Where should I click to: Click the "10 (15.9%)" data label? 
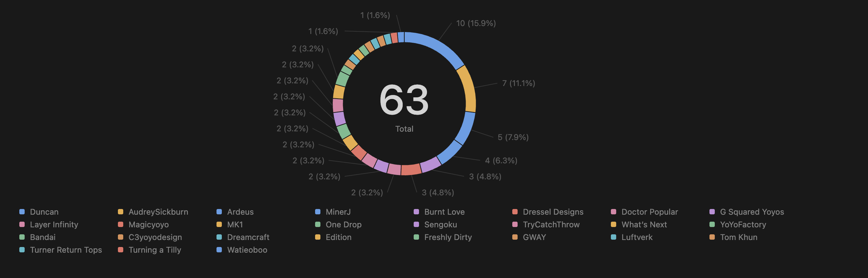coord(476,23)
